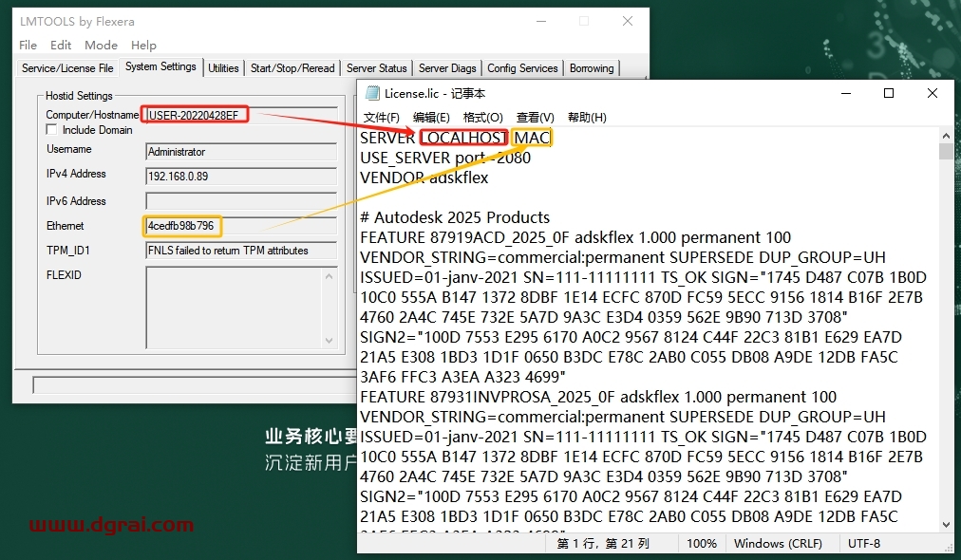
Task: Minimize the LMTOOLS window
Action: tap(541, 22)
